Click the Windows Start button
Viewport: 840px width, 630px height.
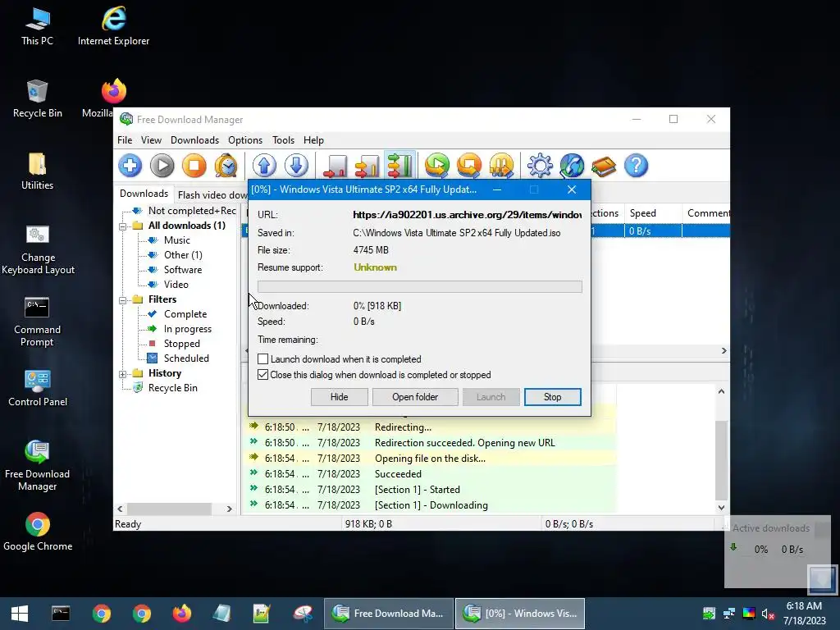point(20,614)
